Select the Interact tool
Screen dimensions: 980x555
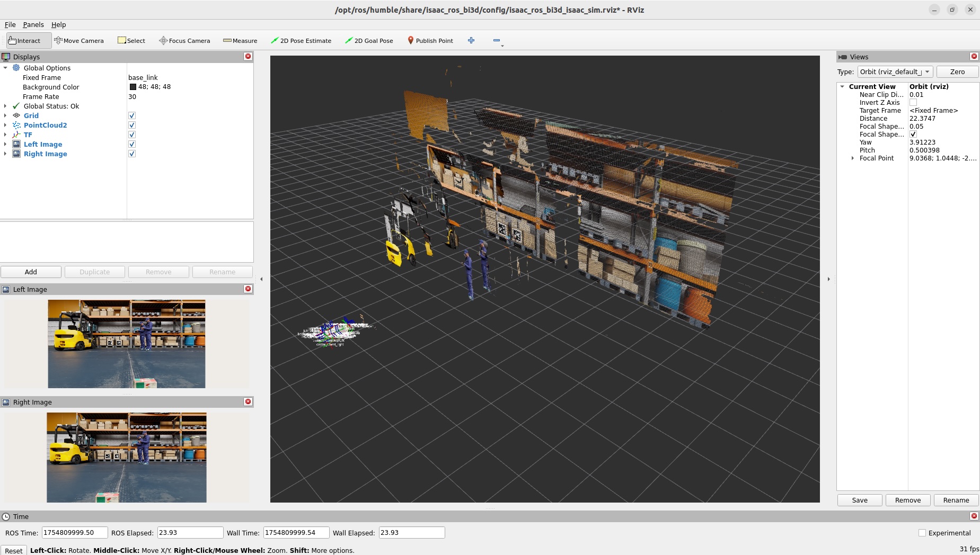[x=29, y=41]
